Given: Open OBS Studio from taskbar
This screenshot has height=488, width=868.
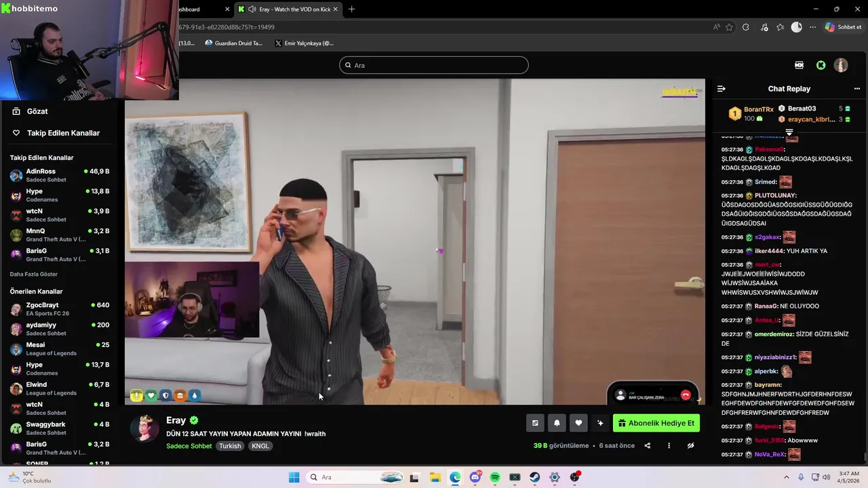Looking at the screenshot, I should coord(574,477).
